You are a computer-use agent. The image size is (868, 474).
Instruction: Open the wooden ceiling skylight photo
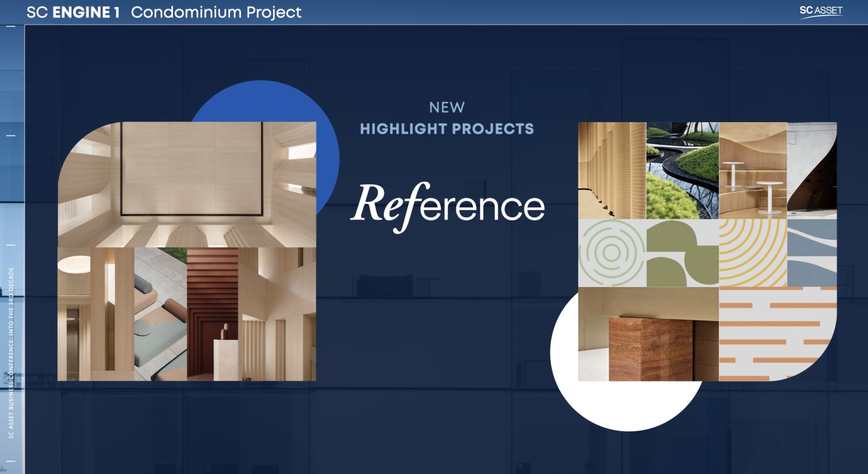click(x=187, y=185)
